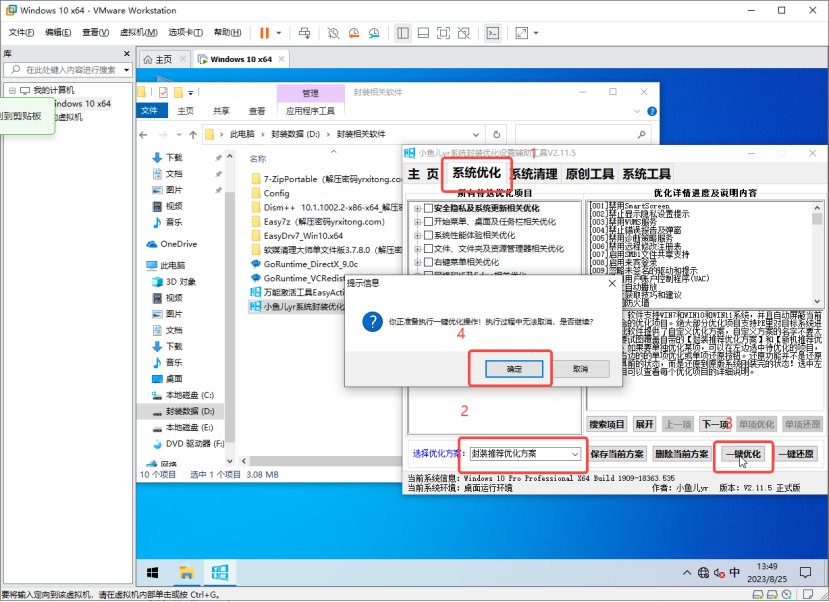Click 保存当前方案 button
The image size is (829, 602).
[x=617, y=454]
